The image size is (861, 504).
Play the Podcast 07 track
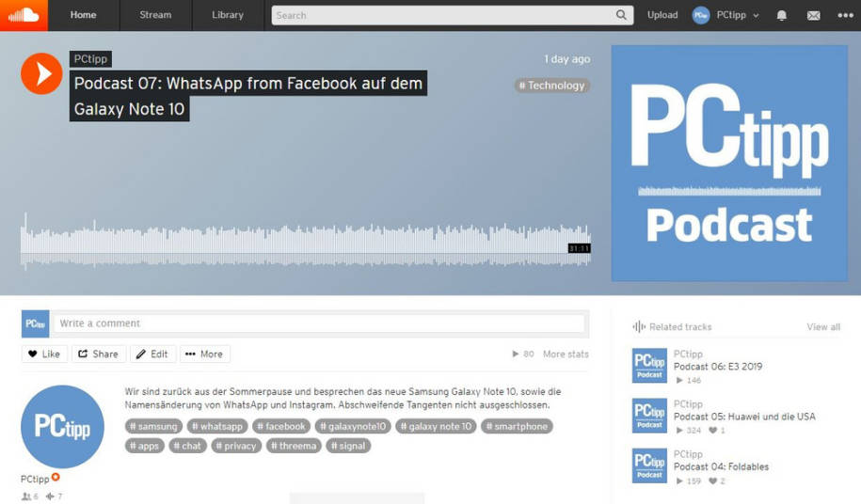coord(41,73)
